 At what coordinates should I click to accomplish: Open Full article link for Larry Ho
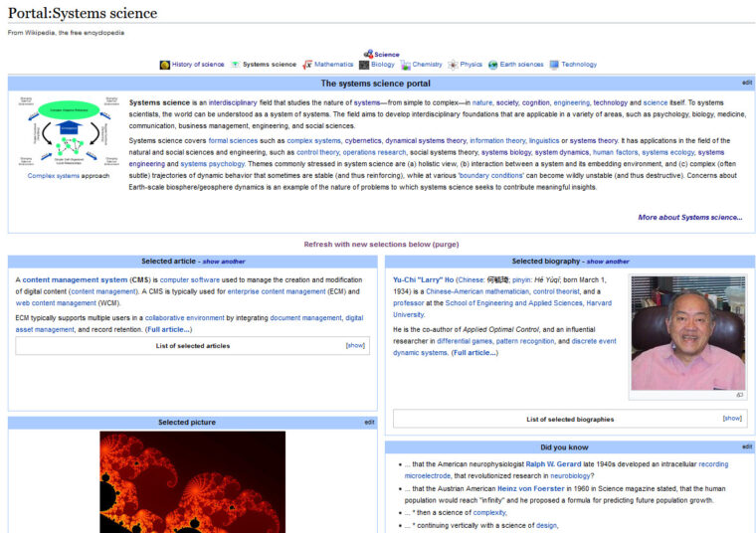tap(474, 353)
